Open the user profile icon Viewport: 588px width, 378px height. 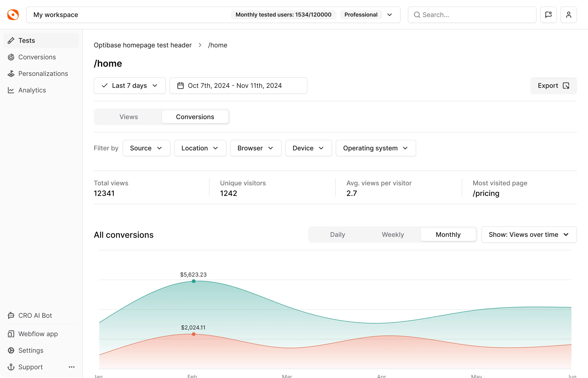click(x=568, y=15)
